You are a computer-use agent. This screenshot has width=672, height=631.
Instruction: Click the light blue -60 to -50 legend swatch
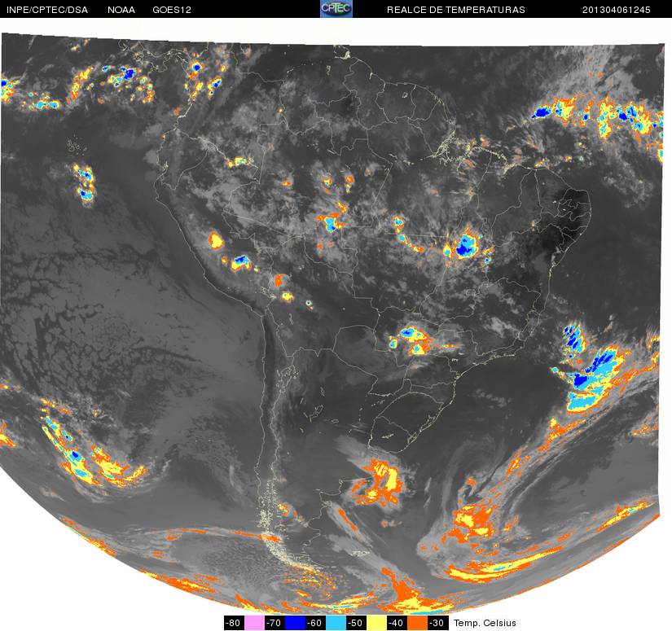(336, 623)
